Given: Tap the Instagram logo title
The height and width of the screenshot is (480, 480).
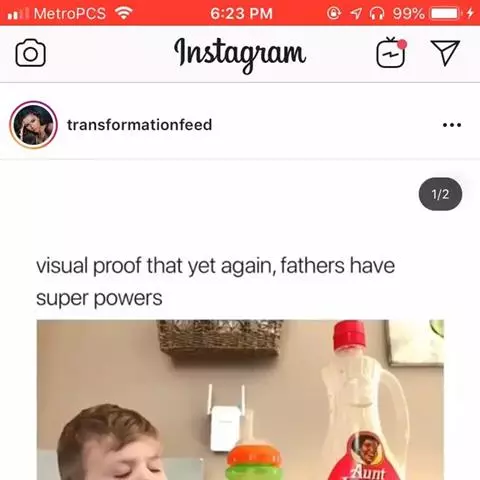Looking at the screenshot, I should [240, 55].
